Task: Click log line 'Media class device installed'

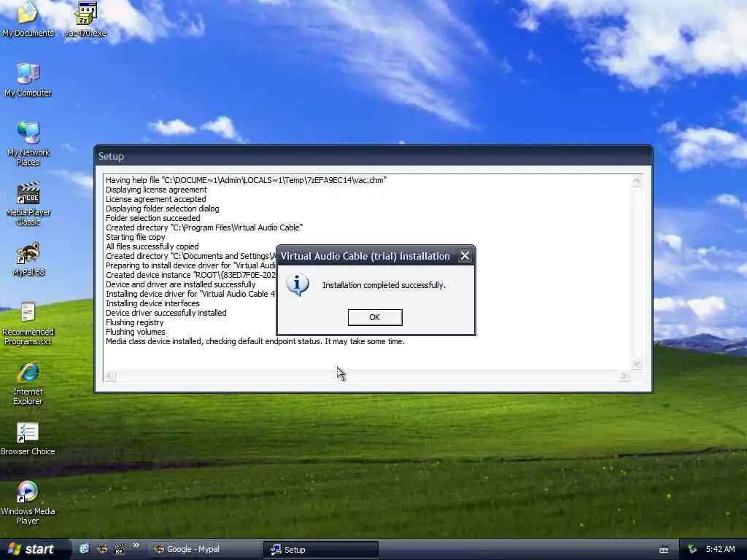Action: click(255, 341)
